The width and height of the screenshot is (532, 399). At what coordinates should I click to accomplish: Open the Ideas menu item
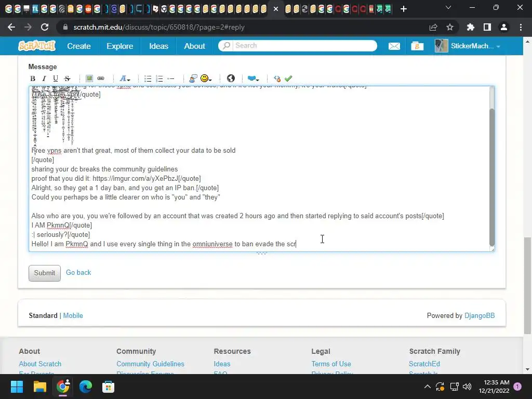158,46
